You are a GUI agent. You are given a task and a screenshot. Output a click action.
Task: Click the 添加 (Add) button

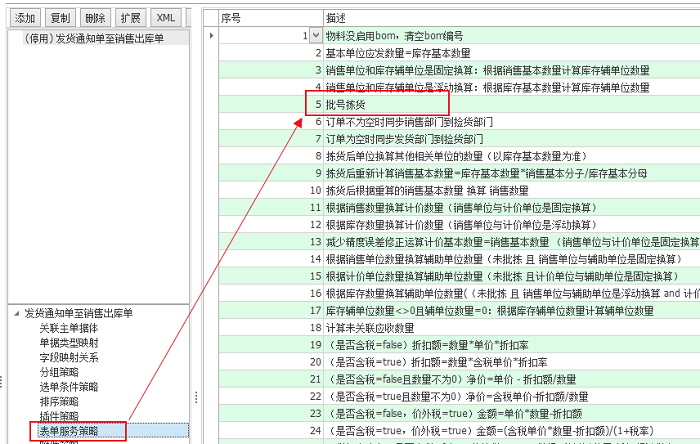point(25,18)
